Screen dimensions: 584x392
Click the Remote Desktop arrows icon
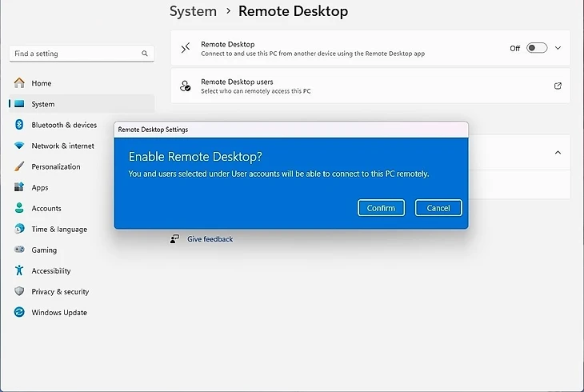point(186,48)
